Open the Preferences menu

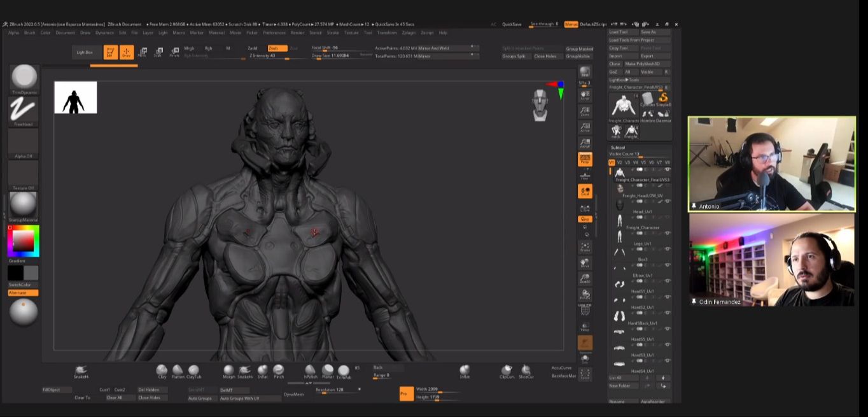click(x=274, y=32)
